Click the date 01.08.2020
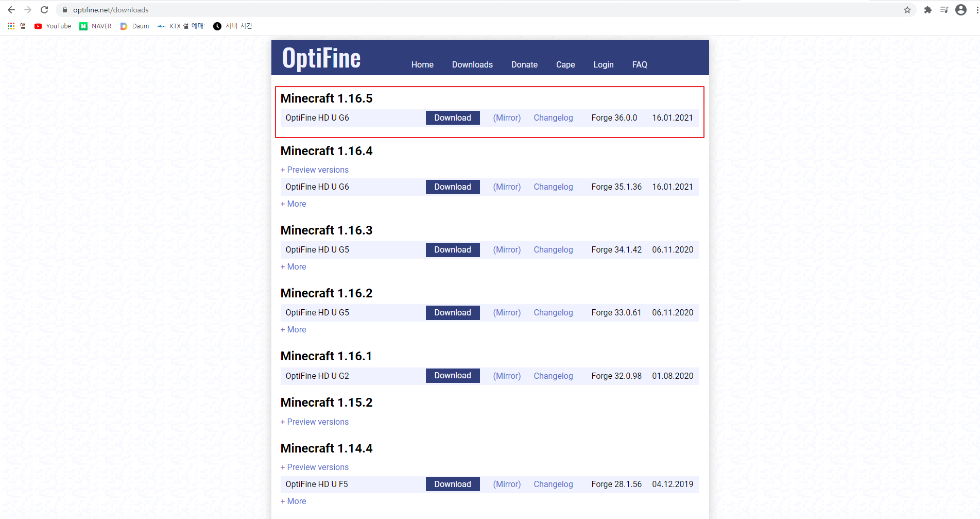Viewport: 980px width, 519px height. pyautogui.click(x=673, y=376)
